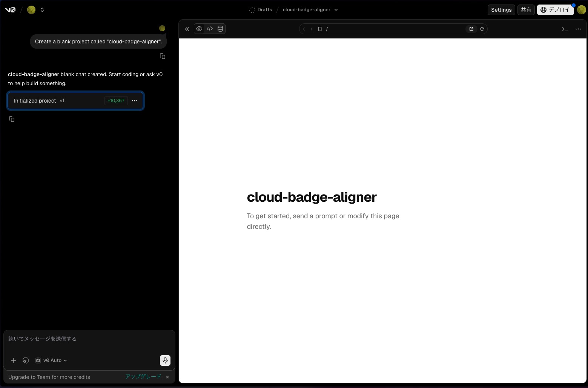
Task: Toggle the device size icon in URL bar
Action: pyautogui.click(x=320, y=29)
